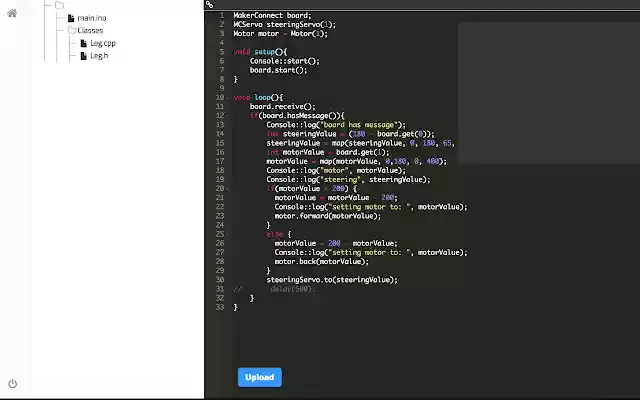The width and height of the screenshot is (640, 400).
Task: Click the Console::log("steering", steeringValue) line
Action: pos(348,180)
